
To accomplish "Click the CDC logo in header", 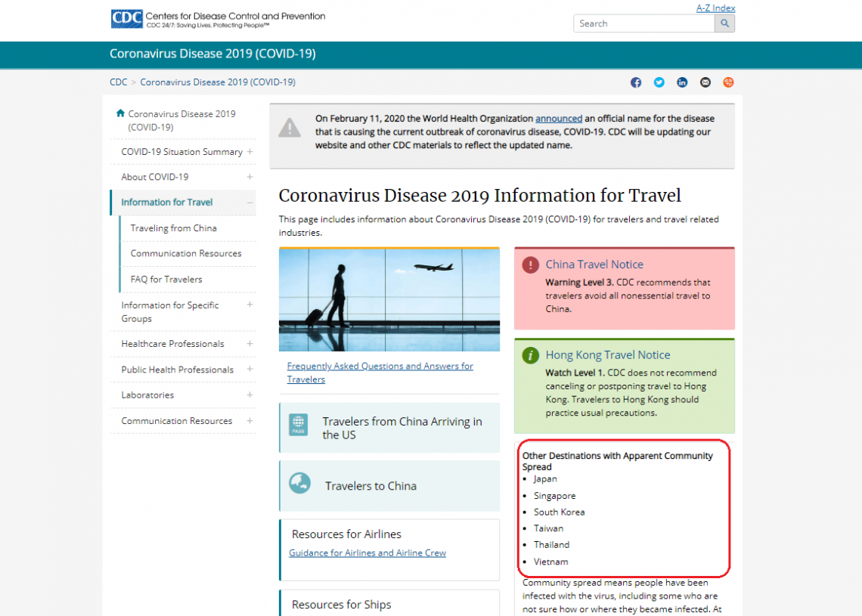I will coord(127,19).
